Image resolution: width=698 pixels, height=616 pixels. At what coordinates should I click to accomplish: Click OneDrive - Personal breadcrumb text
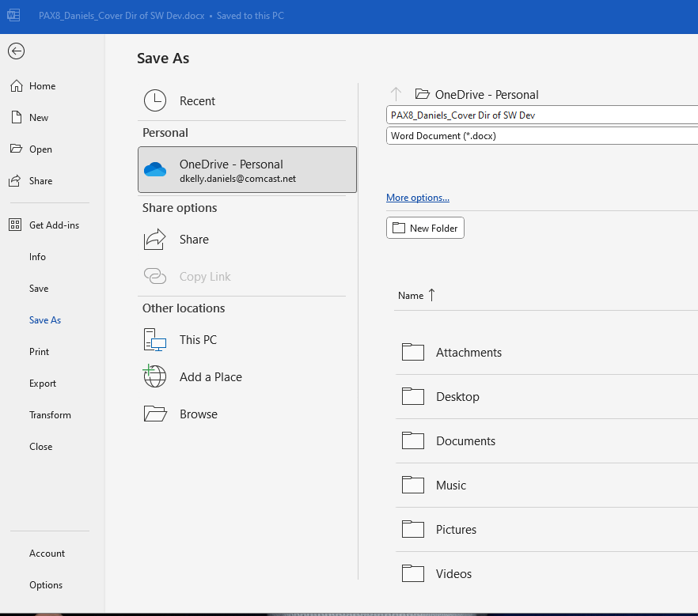(x=487, y=94)
